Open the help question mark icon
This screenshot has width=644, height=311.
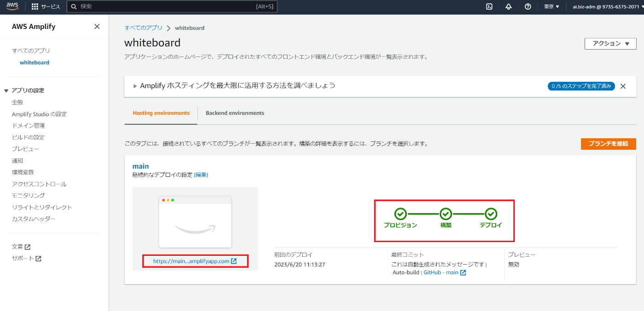click(528, 6)
